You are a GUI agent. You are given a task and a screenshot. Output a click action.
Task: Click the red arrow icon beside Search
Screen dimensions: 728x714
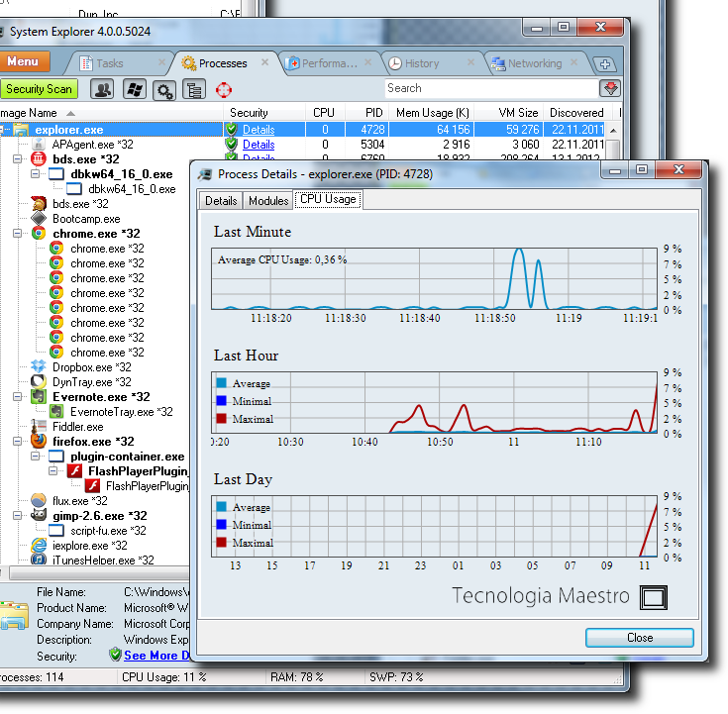coord(610,88)
